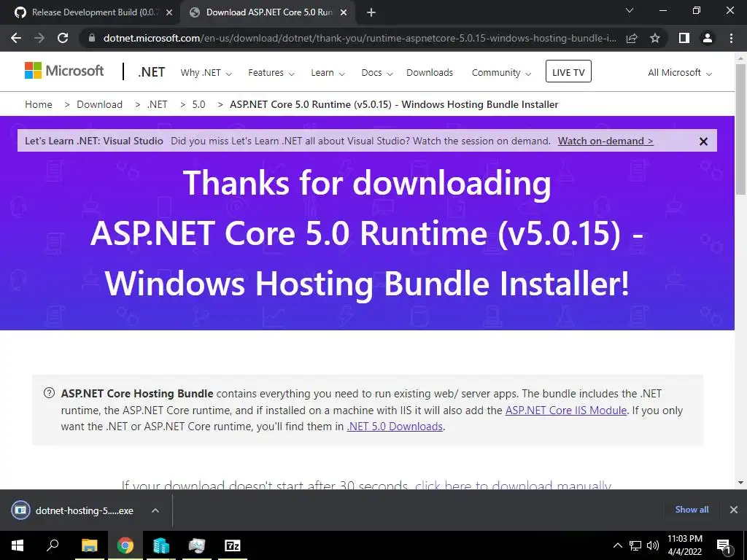Go to Home in the breadcrumb
Image resolution: width=747 pixels, height=560 pixels.
pos(39,104)
